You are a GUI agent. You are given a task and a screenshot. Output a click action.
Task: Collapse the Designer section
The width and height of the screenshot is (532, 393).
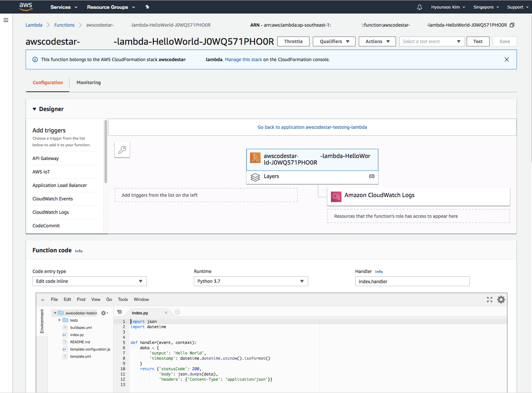tap(35, 109)
